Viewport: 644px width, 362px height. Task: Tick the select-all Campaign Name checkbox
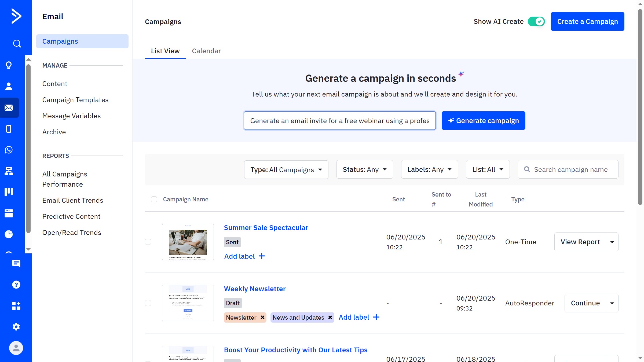point(154,199)
